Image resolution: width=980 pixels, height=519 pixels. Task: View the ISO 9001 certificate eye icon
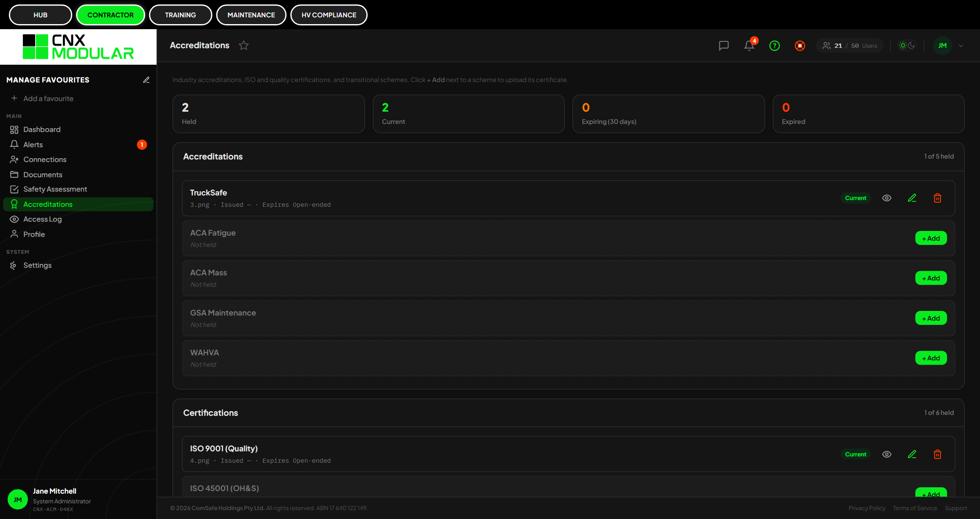[x=887, y=454]
